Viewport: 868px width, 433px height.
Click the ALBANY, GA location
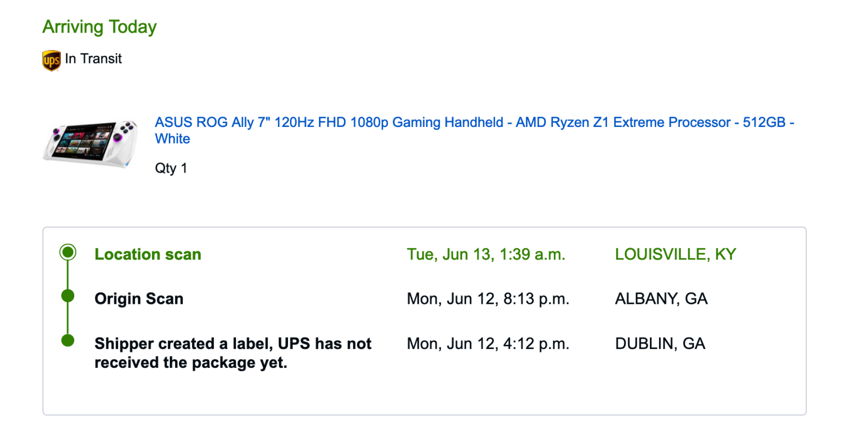(661, 298)
